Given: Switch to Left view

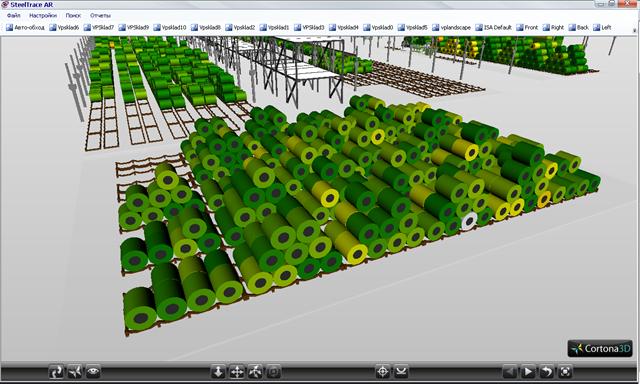Looking at the screenshot, I should [x=602, y=27].
